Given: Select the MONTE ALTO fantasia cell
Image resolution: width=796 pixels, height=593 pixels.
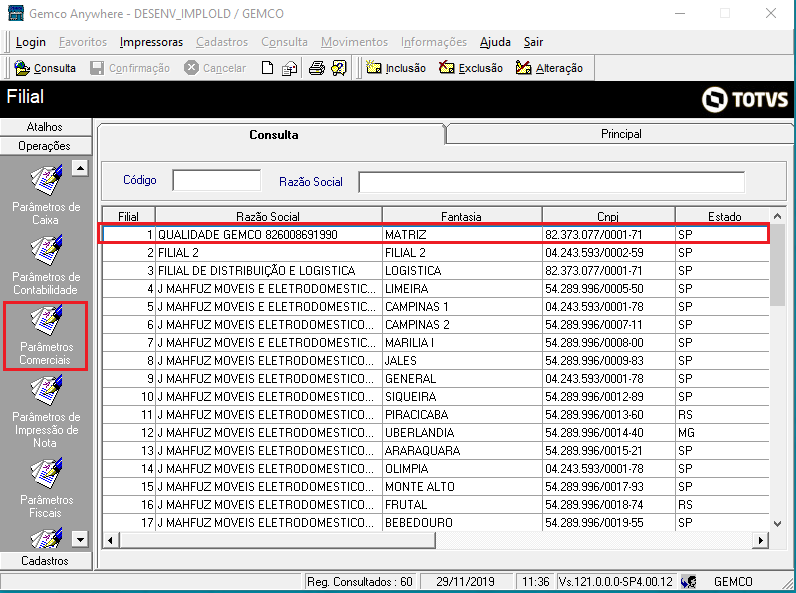Looking at the screenshot, I should pos(462,487).
